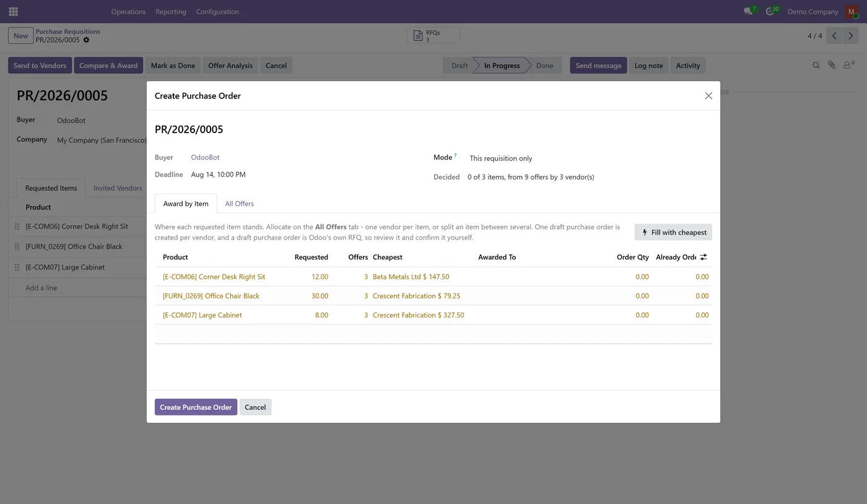Click Beta Metals Ltd $ 147.50 cell
This screenshot has width=867, height=504.
coord(411,277)
